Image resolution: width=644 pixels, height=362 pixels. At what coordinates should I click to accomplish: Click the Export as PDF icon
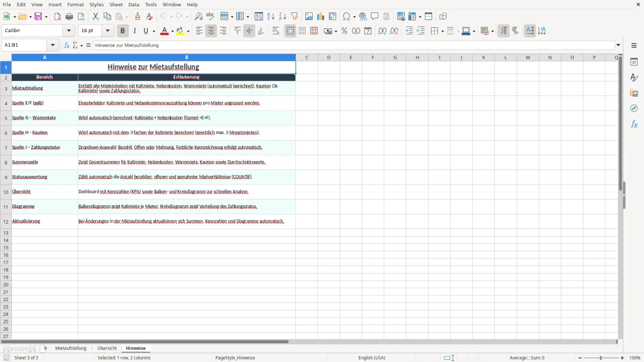click(x=57, y=17)
